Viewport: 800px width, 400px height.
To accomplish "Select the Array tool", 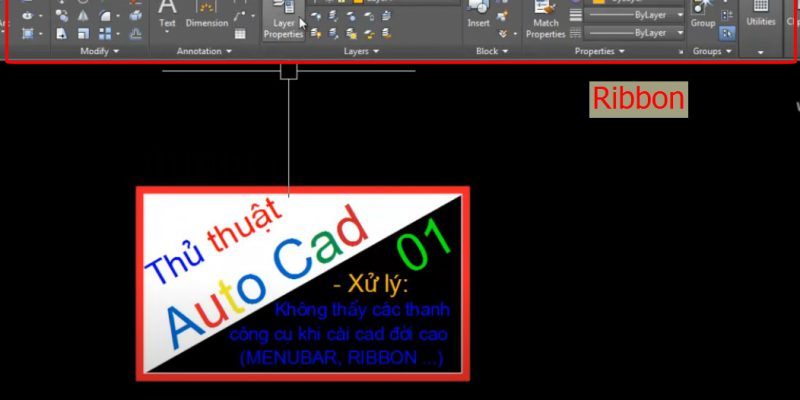I will (105, 34).
